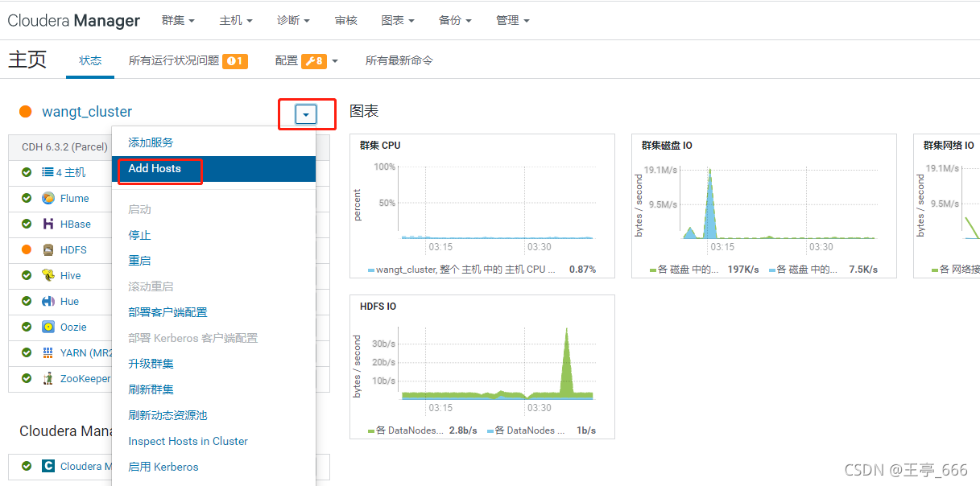Open the 管理 dropdown menu
This screenshot has width=980, height=486.
coord(513,20)
